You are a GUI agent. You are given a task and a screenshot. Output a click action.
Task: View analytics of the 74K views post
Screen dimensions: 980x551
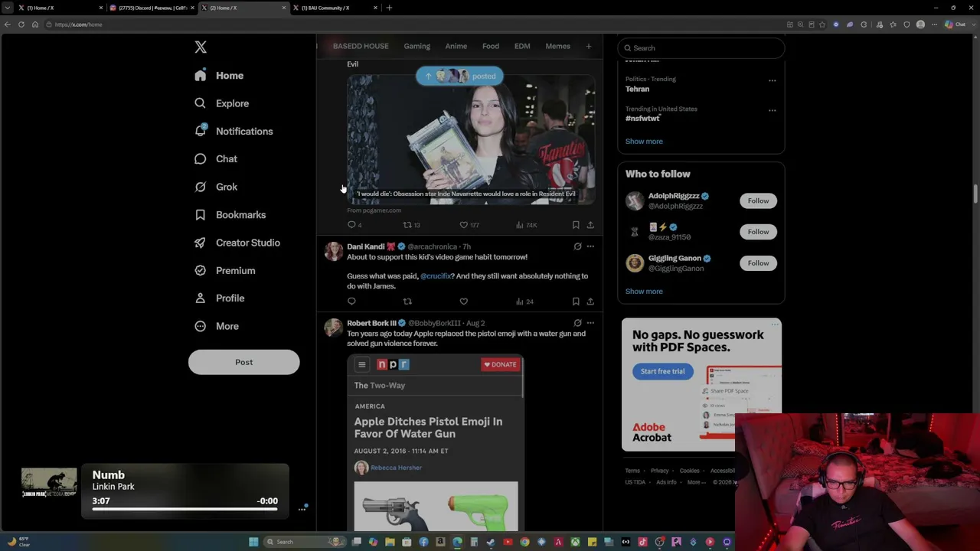click(526, 225)
